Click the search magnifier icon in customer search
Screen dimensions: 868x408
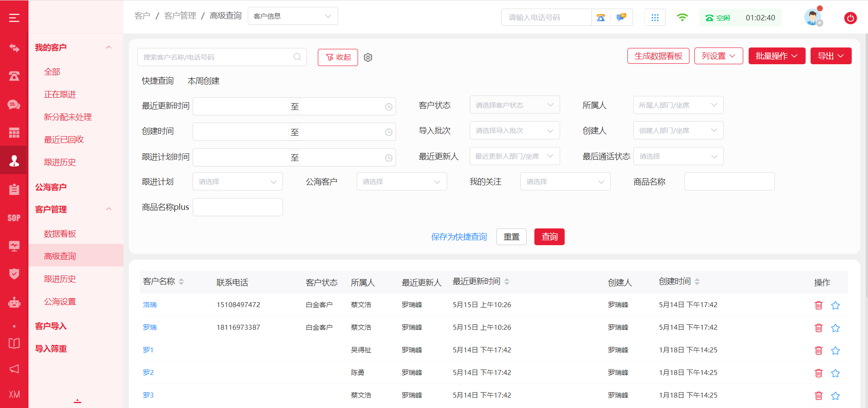[x=297, y=57]
